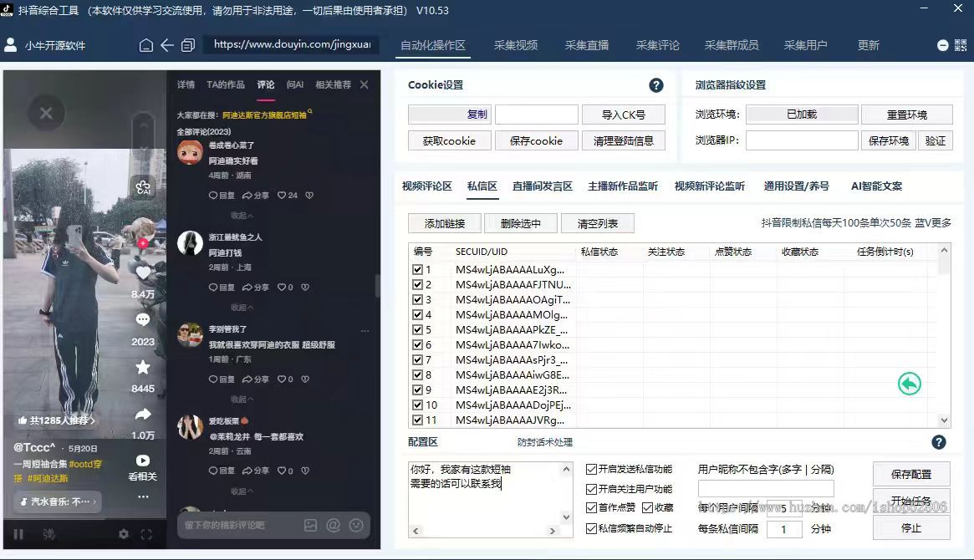
Task: Toggle 私信频繁自动停止 checkbox
Action: point(592,528)
